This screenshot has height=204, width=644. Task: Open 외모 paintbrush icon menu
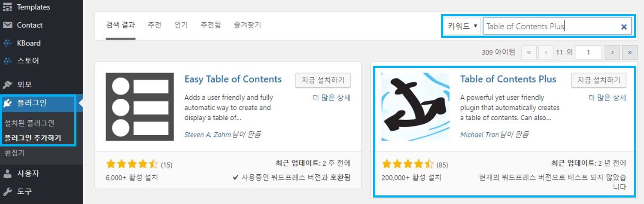click(7, 84)
